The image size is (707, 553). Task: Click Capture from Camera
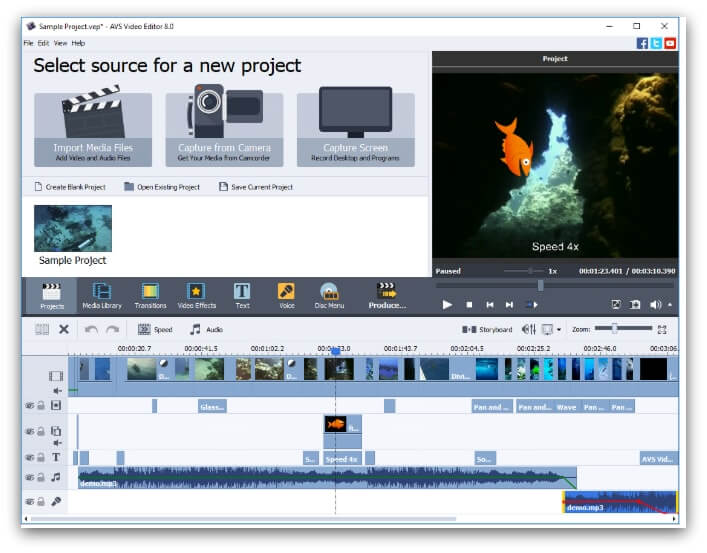(224, 126)
